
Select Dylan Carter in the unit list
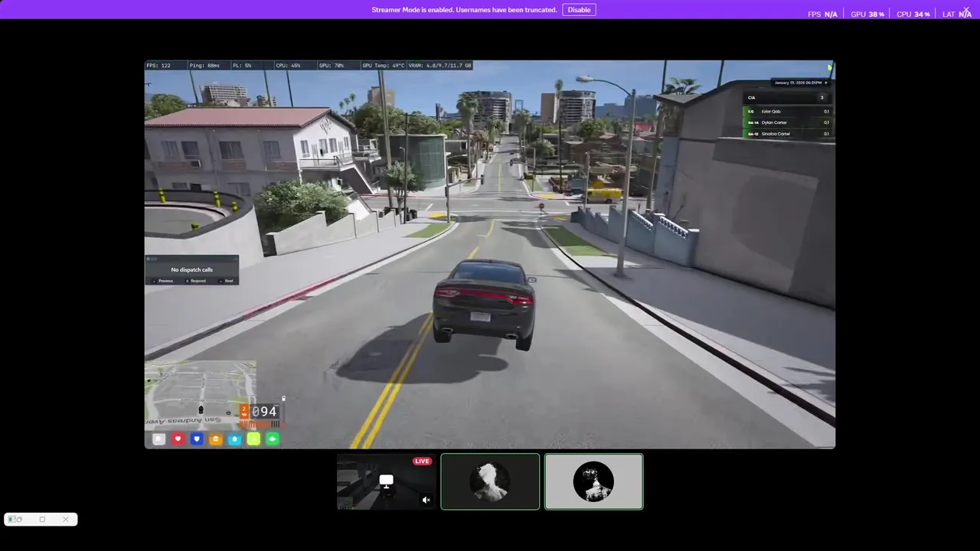(x=789, y=122)
